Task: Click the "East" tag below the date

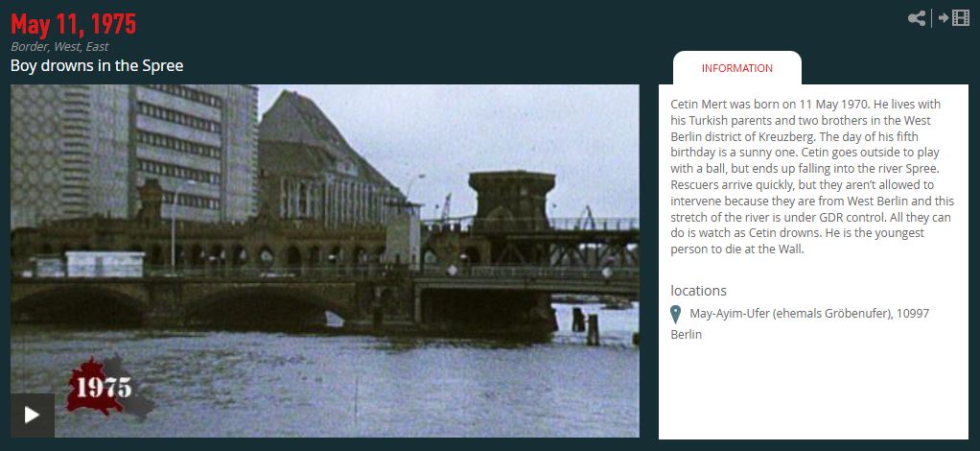Action: point(97,46)
